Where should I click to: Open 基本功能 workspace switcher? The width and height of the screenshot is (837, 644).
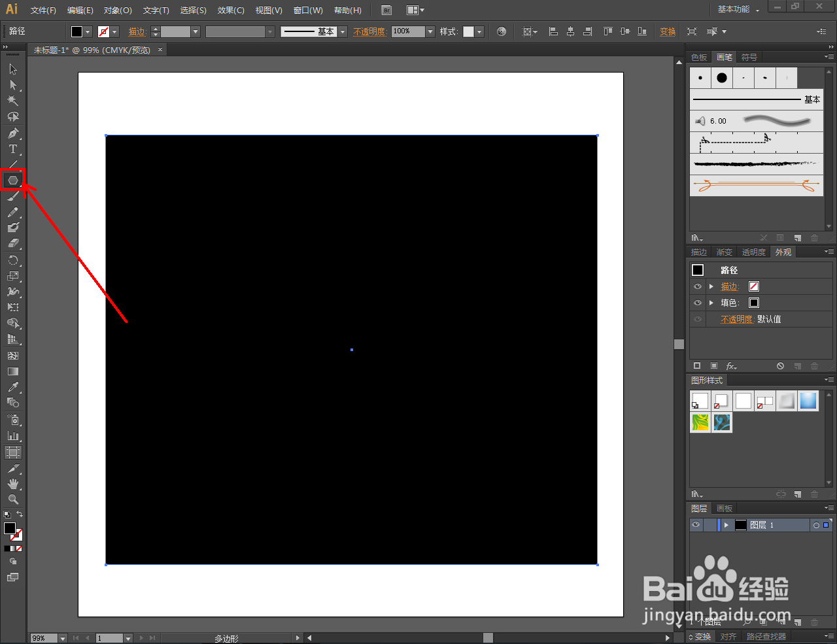coord(738,9)
